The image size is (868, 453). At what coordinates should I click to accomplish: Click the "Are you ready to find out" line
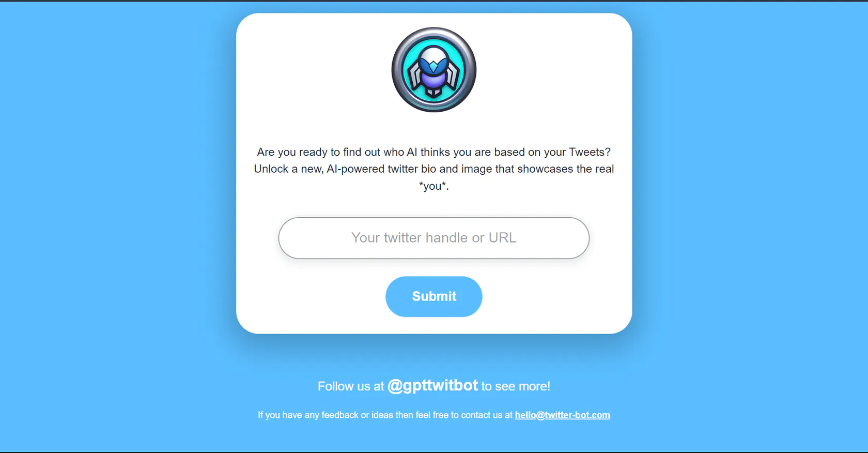pos(434,152)
